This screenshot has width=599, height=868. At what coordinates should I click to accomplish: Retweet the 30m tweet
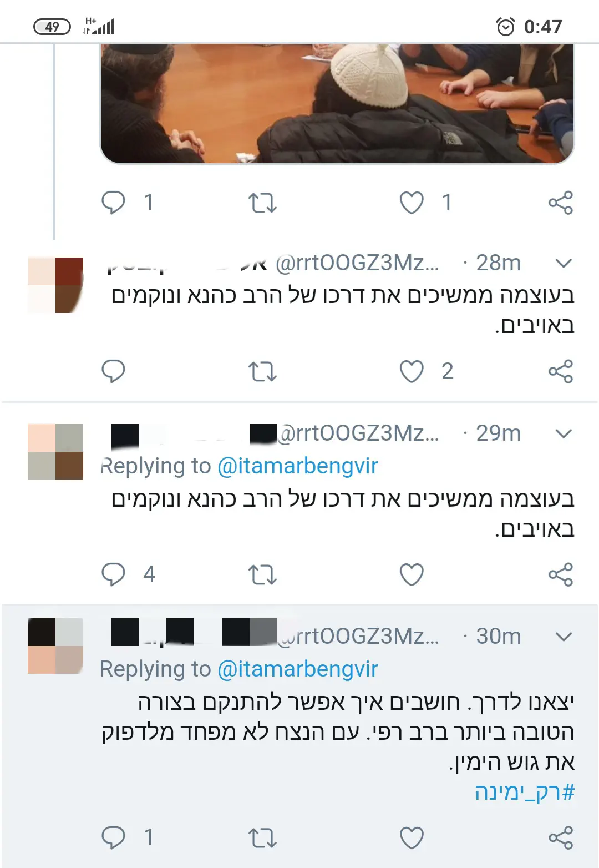[262, 837]
